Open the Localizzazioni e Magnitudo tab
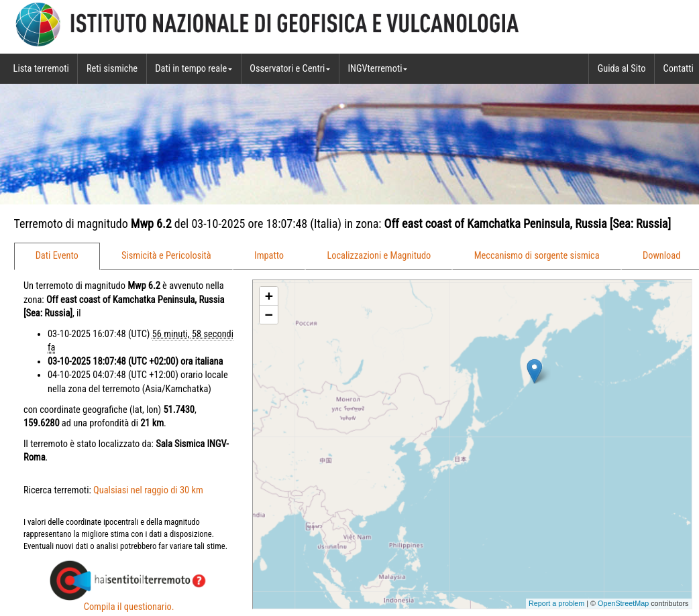Image resolution: width=699 pixels, height=616 pixels. click(379, 255)
